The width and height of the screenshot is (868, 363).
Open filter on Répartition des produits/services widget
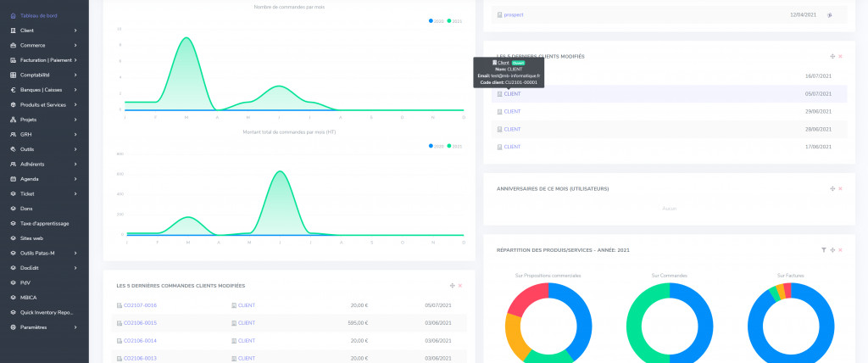tap(823, 250)
